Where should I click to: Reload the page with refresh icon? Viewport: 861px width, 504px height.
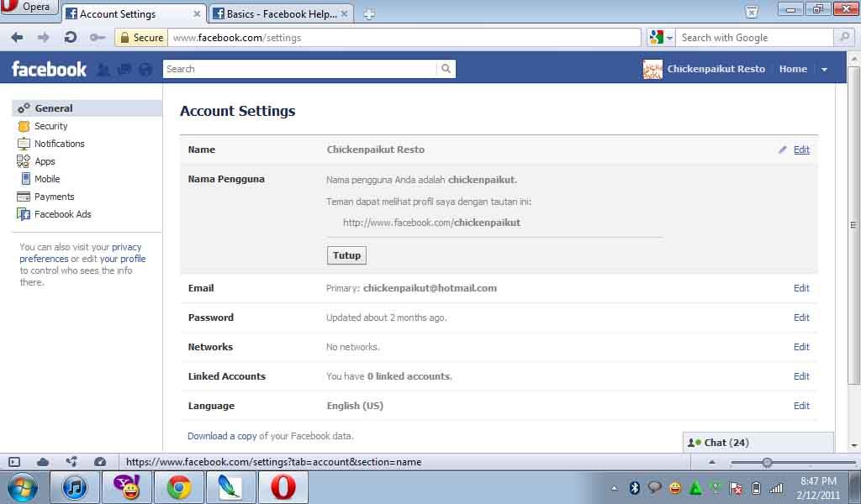click(x=70, y=37)
